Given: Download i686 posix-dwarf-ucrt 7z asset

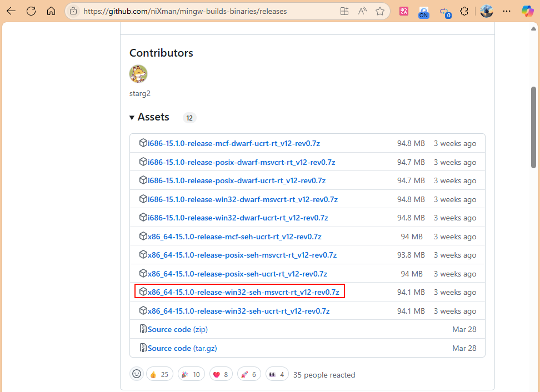Looking at the screenshot, I should click(x=237, y=180).
